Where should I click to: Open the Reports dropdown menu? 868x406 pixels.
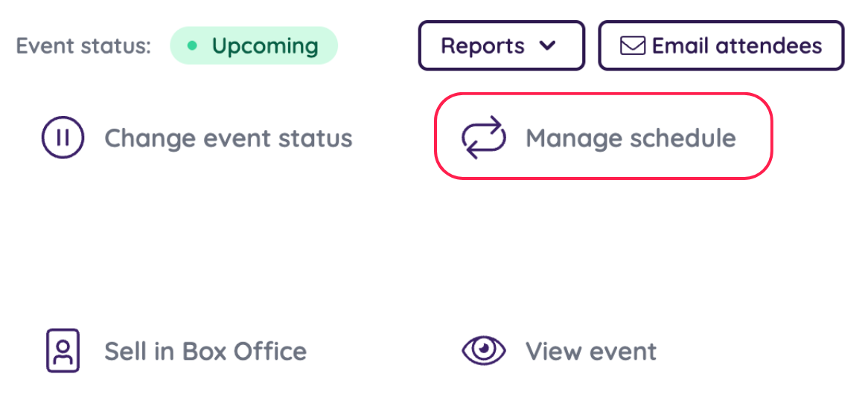[501, 46]
